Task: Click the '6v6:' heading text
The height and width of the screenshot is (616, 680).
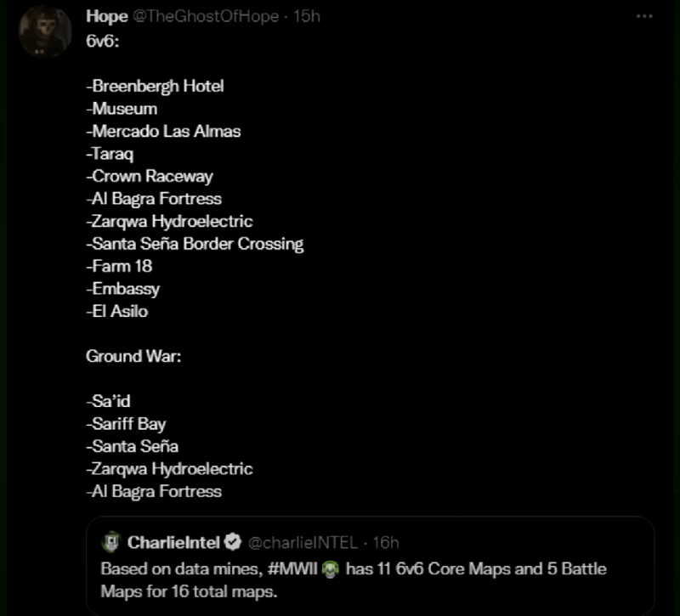Action: coord(103,41)
